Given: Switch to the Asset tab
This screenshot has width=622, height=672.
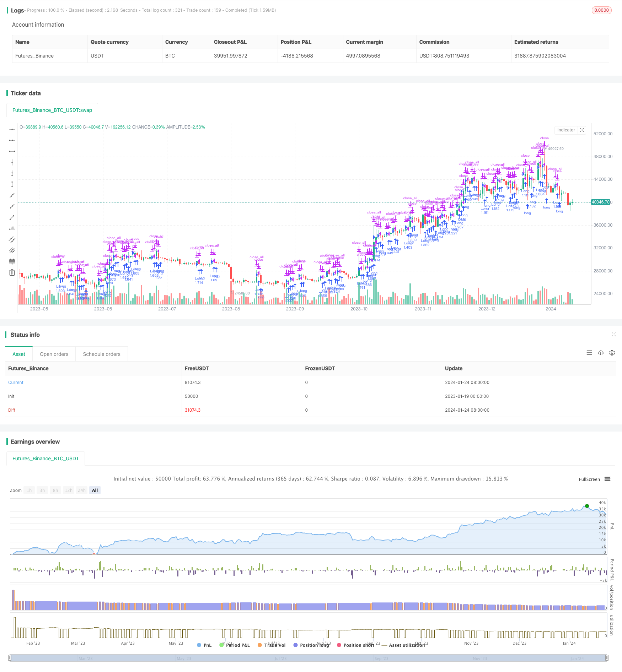Looking at the screenshot, I should (x=19, y=354).
